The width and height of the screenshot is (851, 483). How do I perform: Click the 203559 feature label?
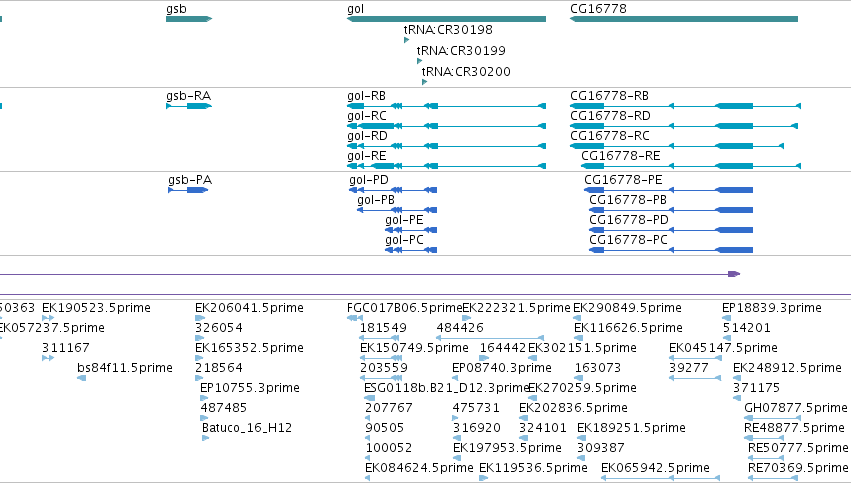384,368
